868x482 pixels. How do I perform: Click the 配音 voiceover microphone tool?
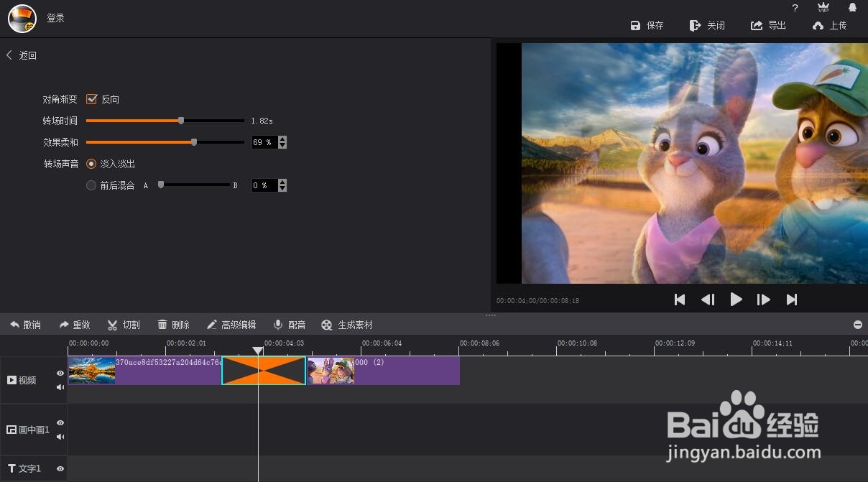point(290,325)
